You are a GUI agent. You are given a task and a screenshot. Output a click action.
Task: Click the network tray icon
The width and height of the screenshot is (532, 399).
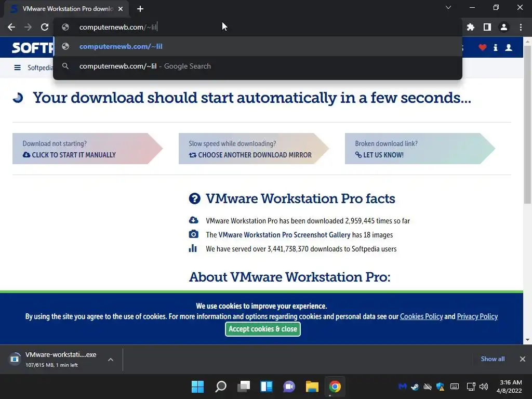pyautogui.click(x=471, y=387)
